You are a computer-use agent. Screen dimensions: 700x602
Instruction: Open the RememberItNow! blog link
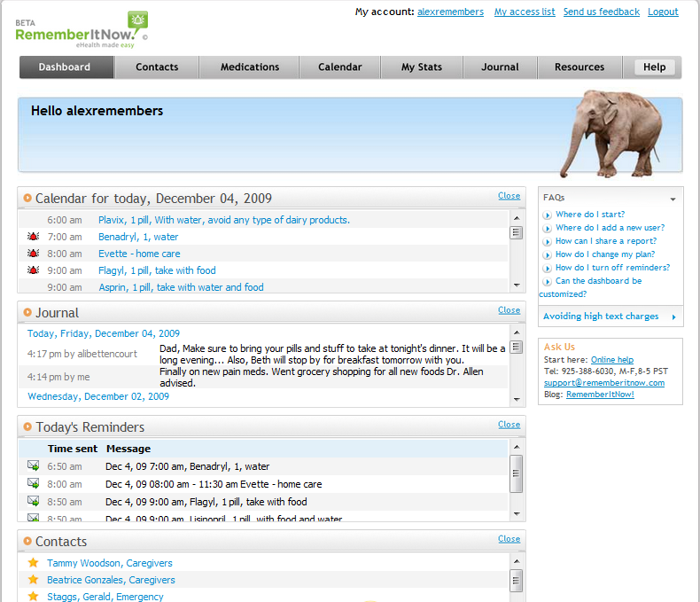(x=600, y=395)
